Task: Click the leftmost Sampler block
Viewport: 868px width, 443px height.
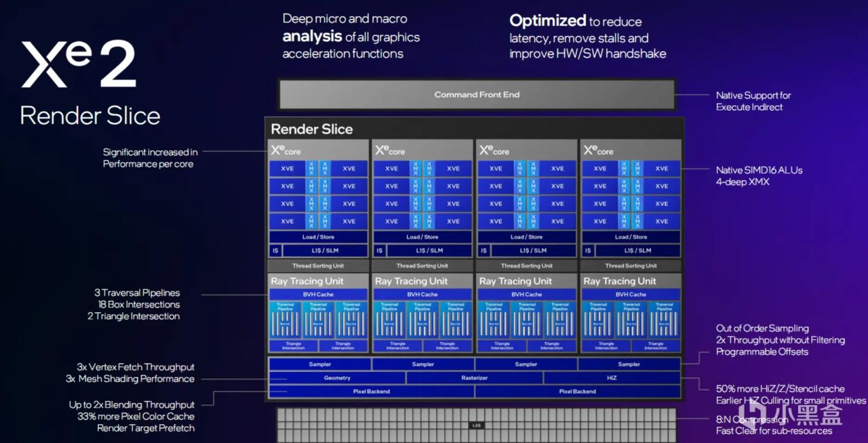Action: pos(320,364)
